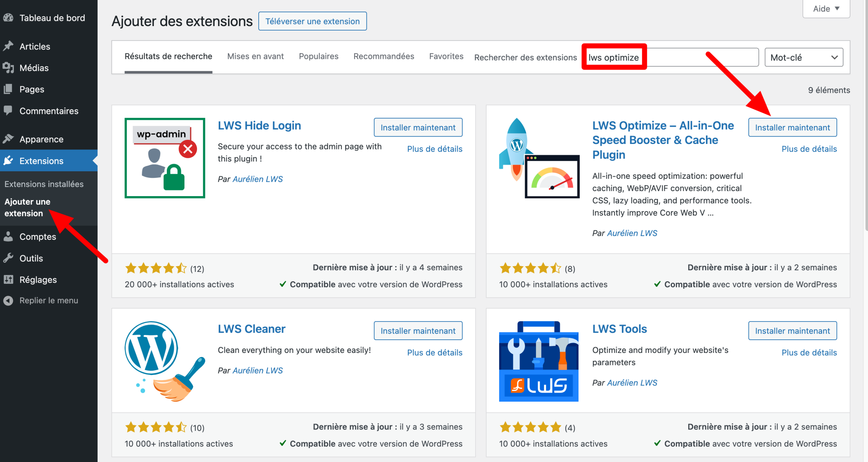868x462 pixels.
Task: Open Apparence menu item
Action: [49, 139]
